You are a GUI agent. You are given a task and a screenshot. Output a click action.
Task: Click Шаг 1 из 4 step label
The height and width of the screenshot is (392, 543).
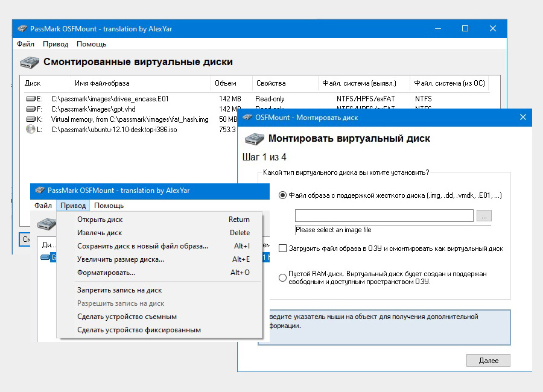coord(264,157)
